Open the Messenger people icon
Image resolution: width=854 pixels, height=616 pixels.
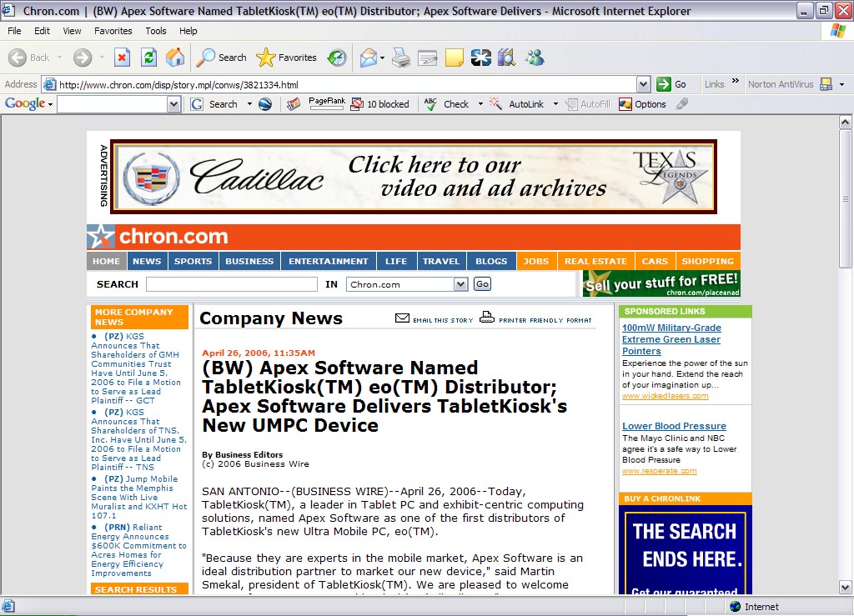click(x=535, y=58)
